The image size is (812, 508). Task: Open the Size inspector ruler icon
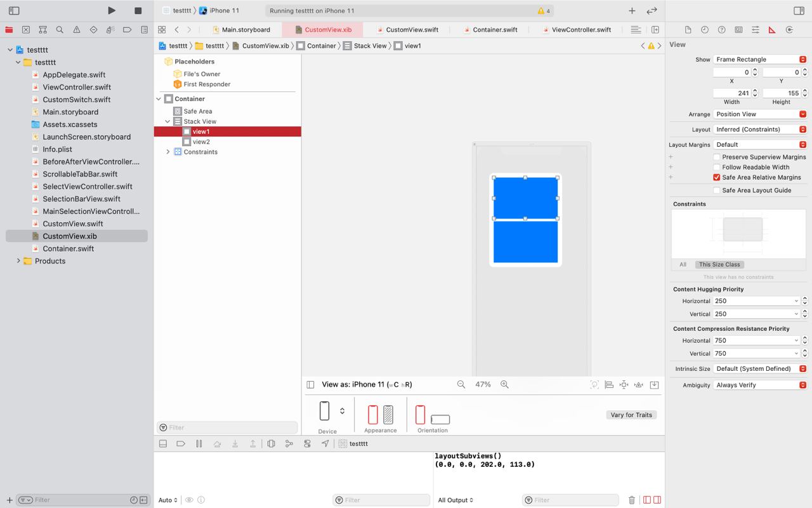[x=772, y=30]
